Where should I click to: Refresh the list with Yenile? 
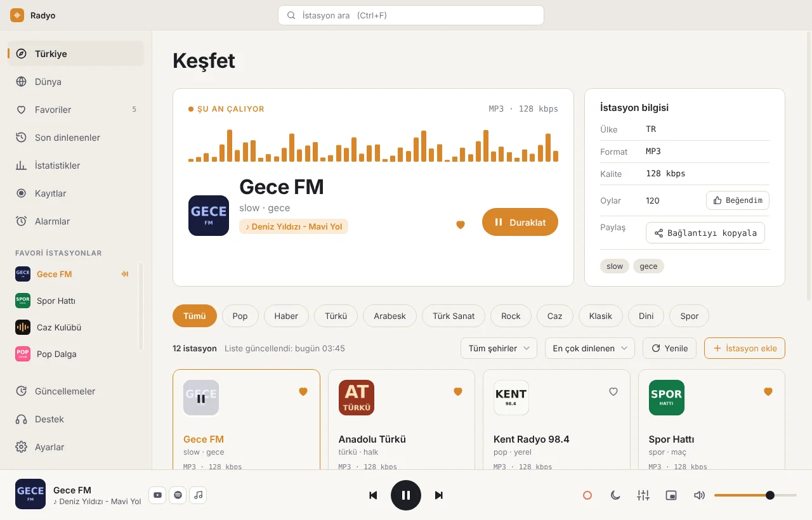(x=669, y=348)
